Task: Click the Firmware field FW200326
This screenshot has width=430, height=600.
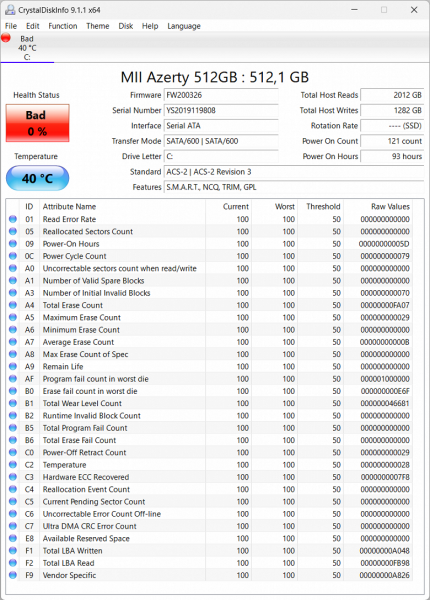Action: [x=221, y=95]
